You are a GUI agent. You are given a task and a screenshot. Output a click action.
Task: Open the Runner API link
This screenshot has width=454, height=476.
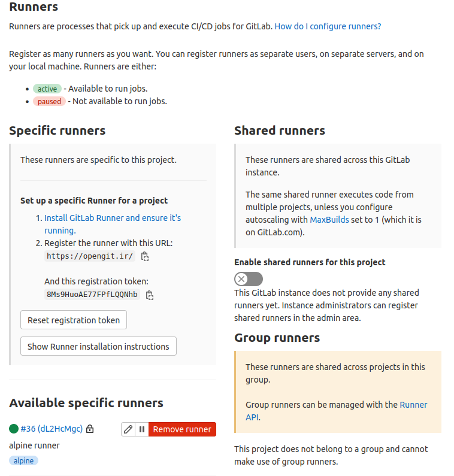(413, 405)
